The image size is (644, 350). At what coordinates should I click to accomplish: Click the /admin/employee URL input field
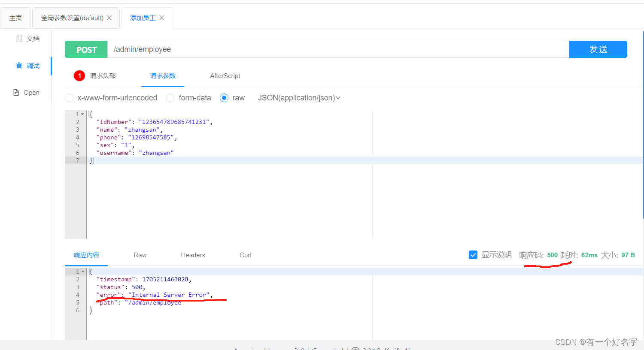[338, 49]
